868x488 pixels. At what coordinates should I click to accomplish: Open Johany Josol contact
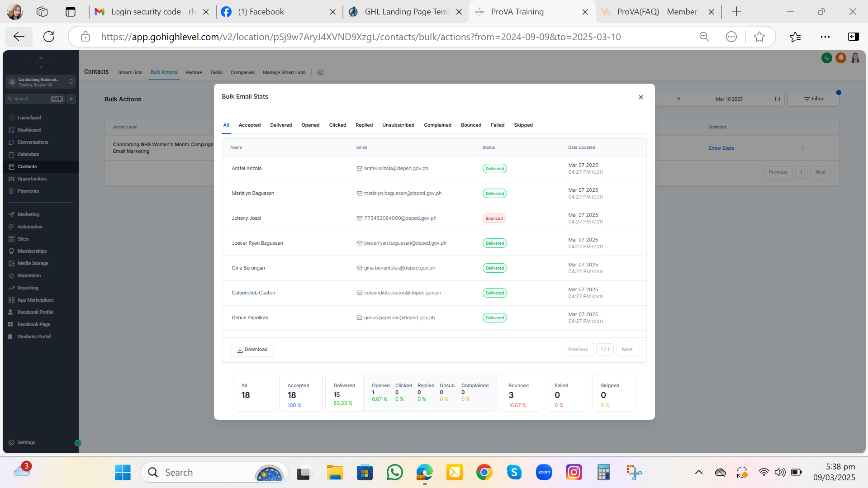247,218
